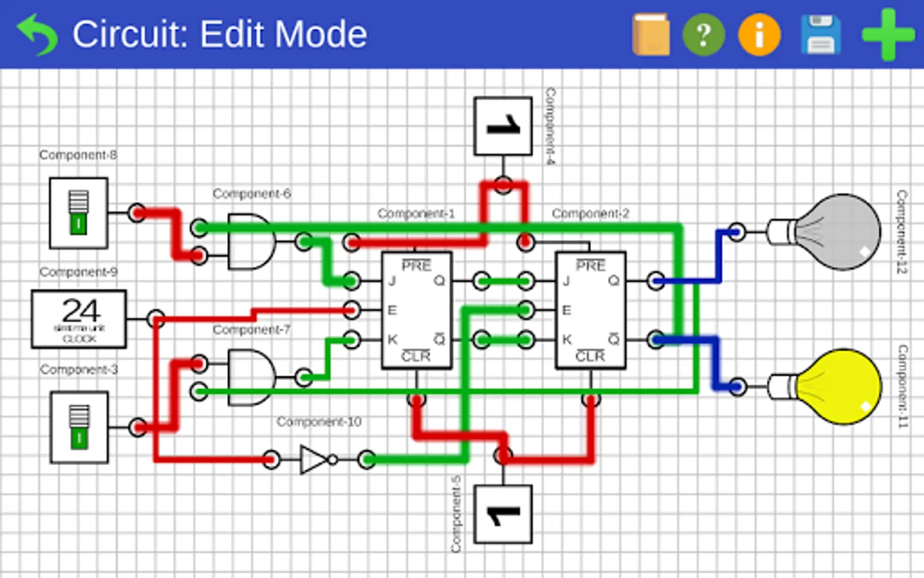This screenshot has width=924, height=578.
Task: Tap the PRE pin above Component-1
Action: [x=351, y=242]
